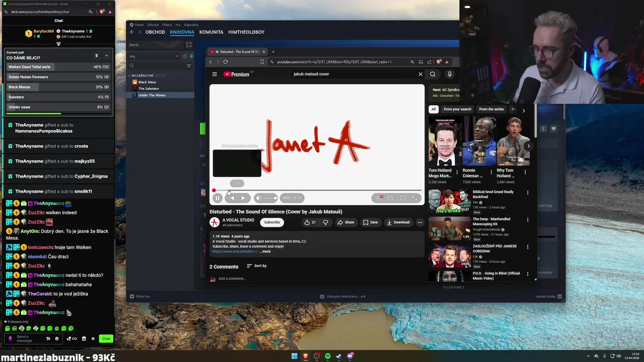Mute the YouTube player volume speaker

259,198
